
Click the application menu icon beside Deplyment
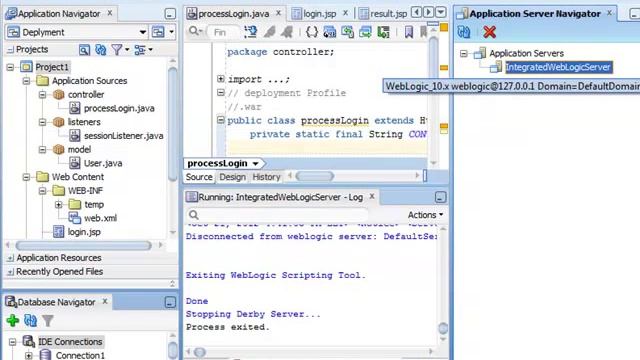(158, 32)
